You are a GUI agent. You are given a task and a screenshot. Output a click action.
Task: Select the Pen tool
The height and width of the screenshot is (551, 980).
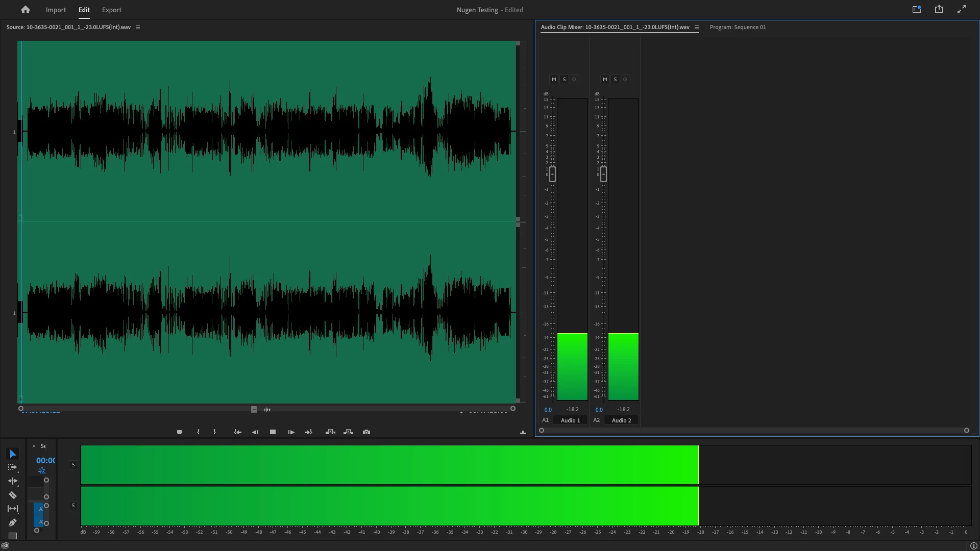(13, 522)
